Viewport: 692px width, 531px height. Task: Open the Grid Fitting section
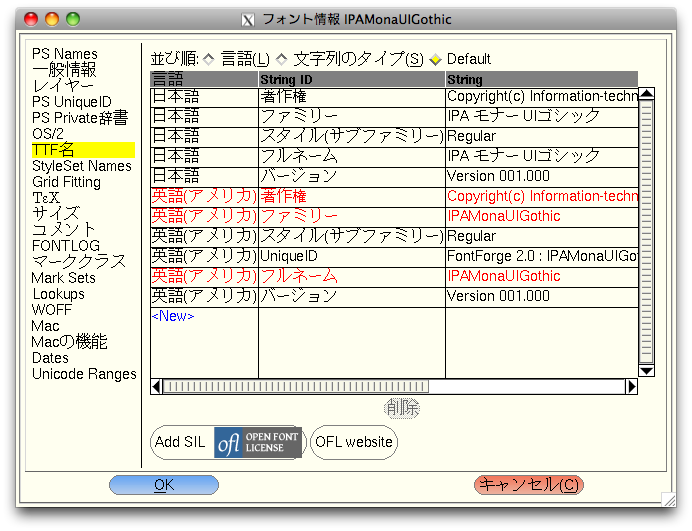click(x=66, y=182)
